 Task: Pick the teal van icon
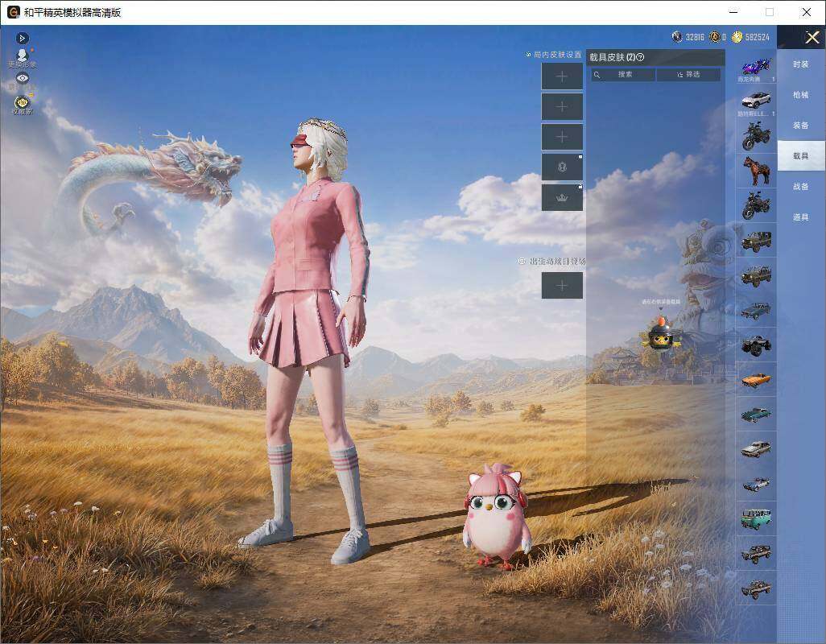[x=756, y=518]
